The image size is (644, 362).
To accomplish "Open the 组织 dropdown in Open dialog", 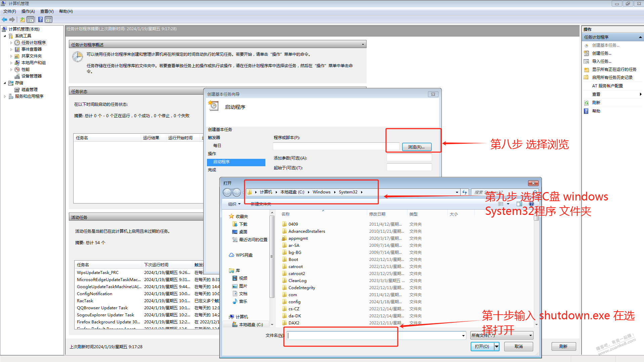I will 234,204.
